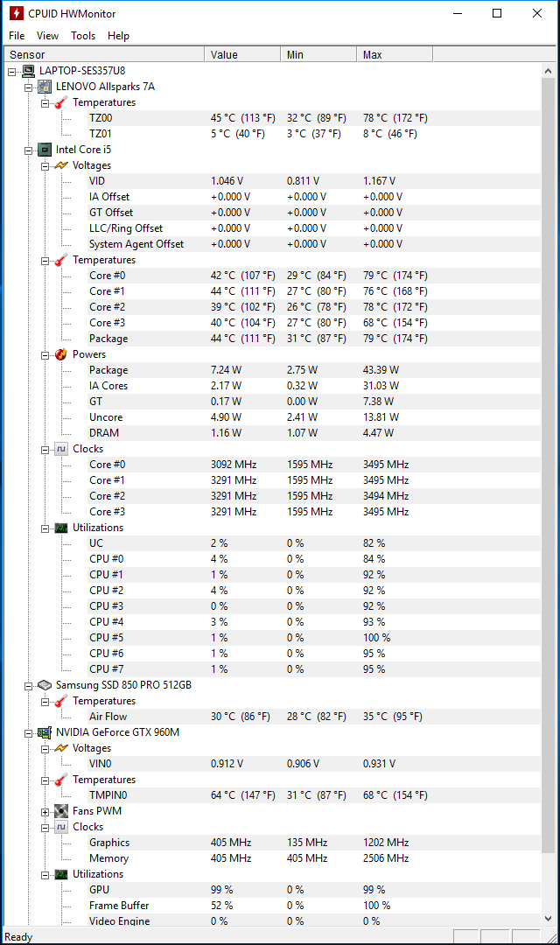Click the Fans PWM fan icon
Image resolution: width=560 pixels, height=945 pixels.
click(61, 811)
